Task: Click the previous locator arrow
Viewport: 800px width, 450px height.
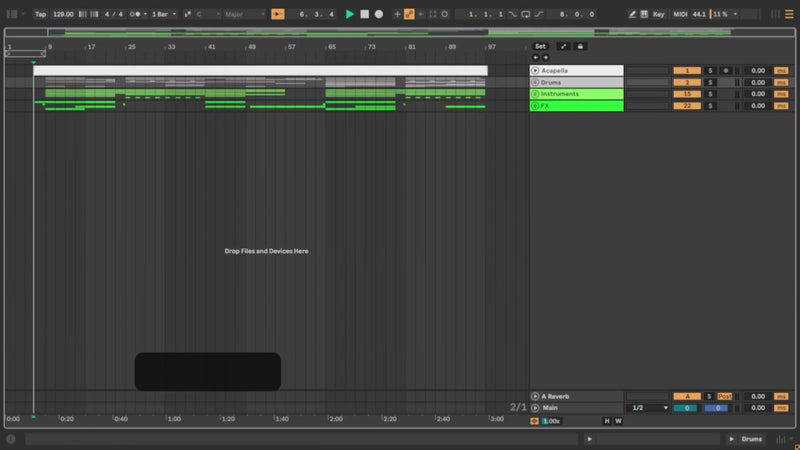Action: (x=535, y=57)
